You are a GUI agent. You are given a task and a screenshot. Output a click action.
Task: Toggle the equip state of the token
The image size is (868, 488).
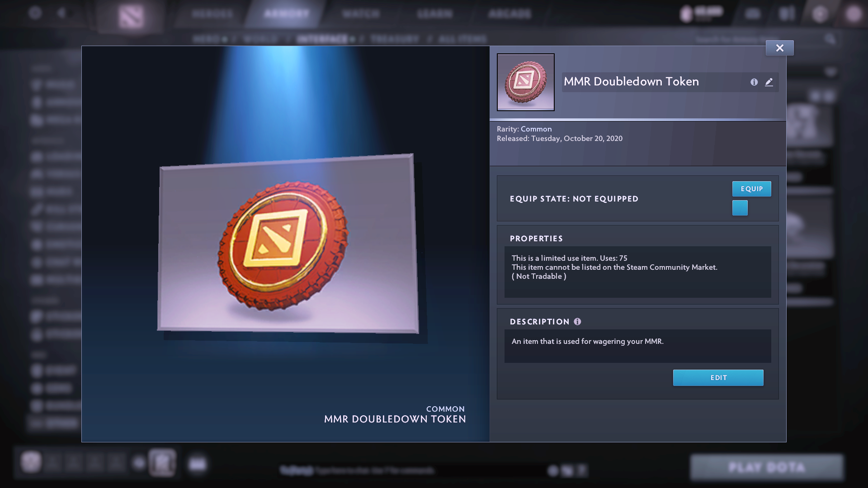751,188
